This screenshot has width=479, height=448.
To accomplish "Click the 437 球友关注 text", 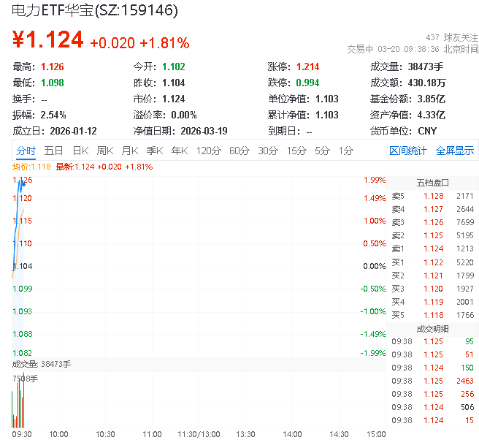I will point(452,37).
